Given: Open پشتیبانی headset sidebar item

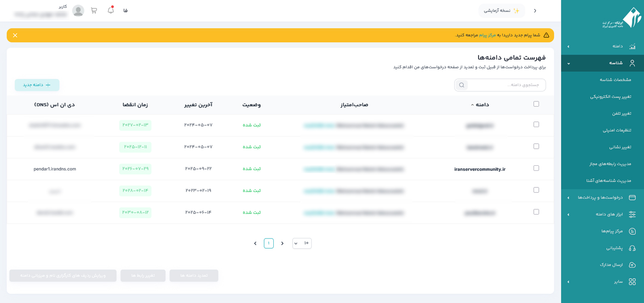Looking at the screenshot, I should pyautogui.click(x=614, y=248).
